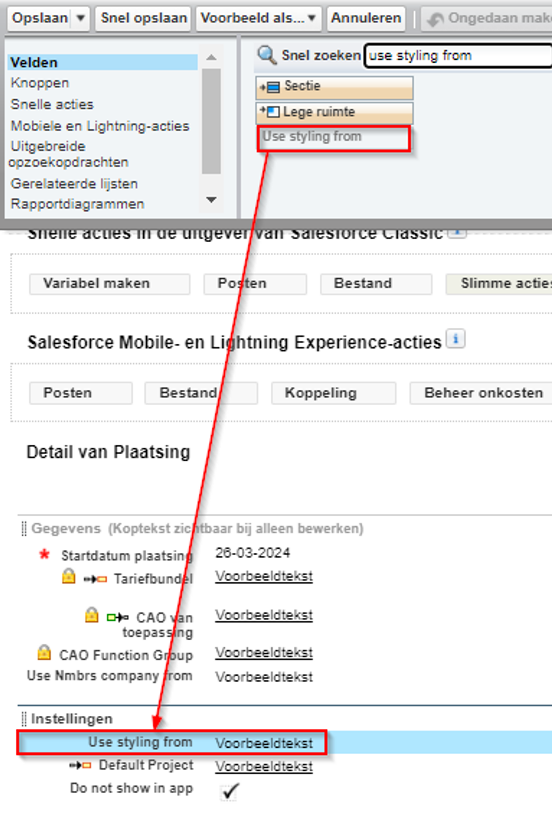The height and width of the screenshot is (821, 552).
Task: Select the Sectie palette icon
Action: coord(270,87)
